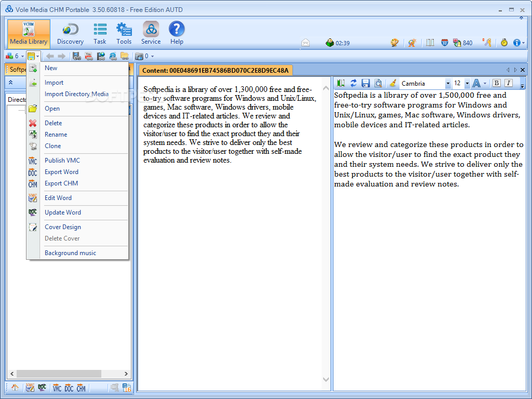Open the Media Library ribbon tab

(29, 34)
